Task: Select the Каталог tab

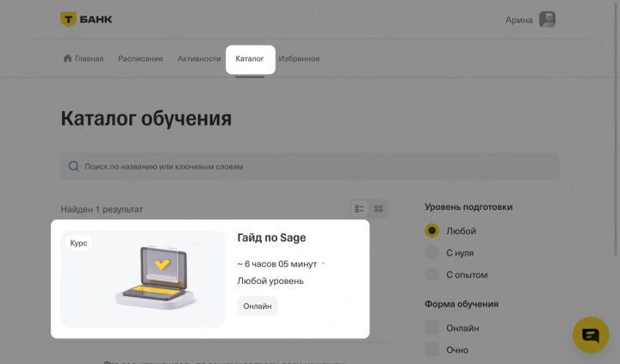Action: [250, 59]
